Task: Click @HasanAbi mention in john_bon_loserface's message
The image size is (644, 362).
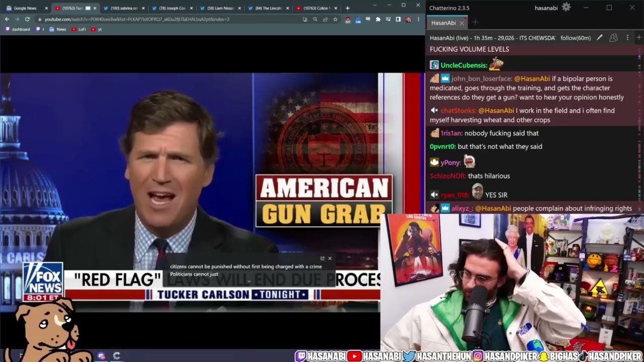Action: pyautogui.click(x=532, y=78)
